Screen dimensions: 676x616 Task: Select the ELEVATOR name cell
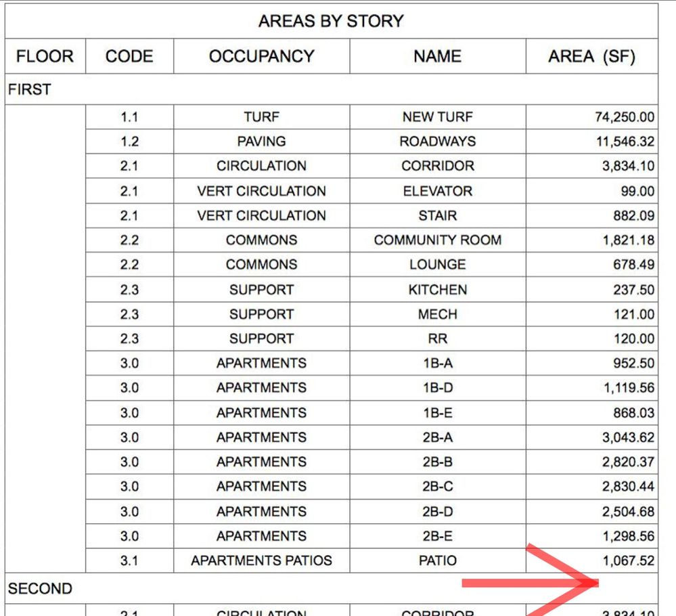tap(438, 191)
